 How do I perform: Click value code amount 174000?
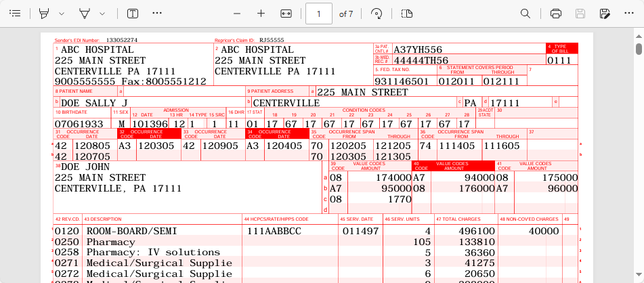[x=393, y=178]
